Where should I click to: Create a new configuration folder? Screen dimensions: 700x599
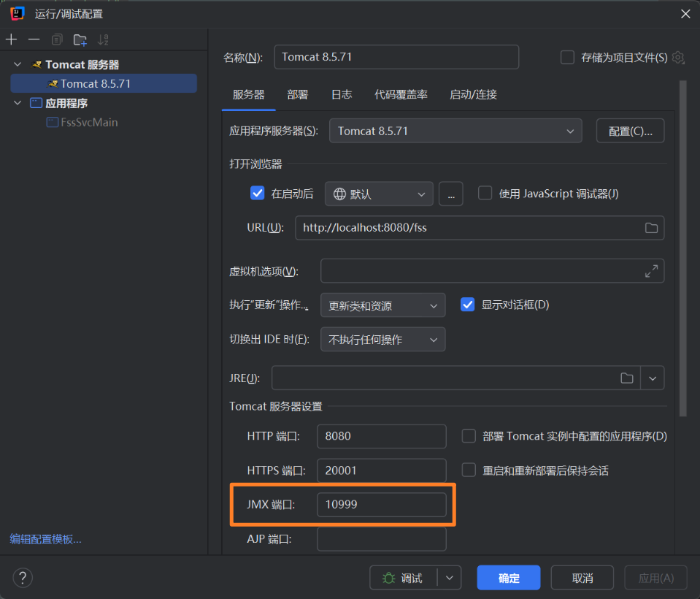pyautogui.click(x=79, y=39)
